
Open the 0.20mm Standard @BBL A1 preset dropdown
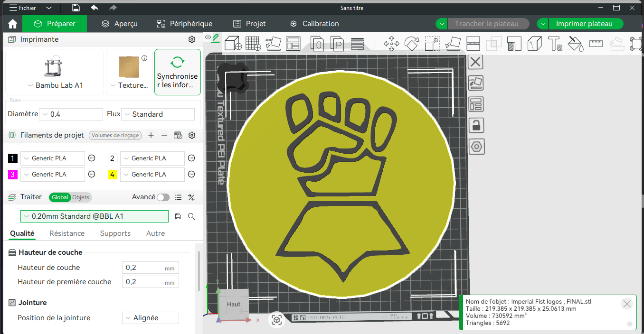[x=94, y=216]
